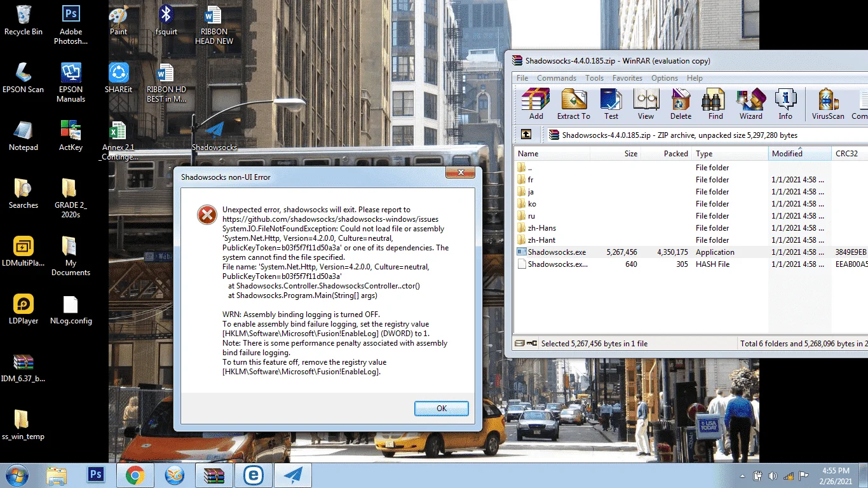Select the ActKey desktop icon
Screen dimensions: 868x488
[71, 136]
